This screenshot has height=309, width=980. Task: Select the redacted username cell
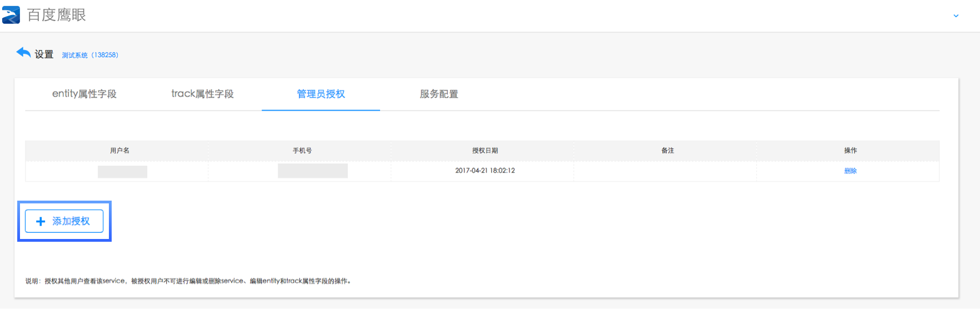(122, 172)
